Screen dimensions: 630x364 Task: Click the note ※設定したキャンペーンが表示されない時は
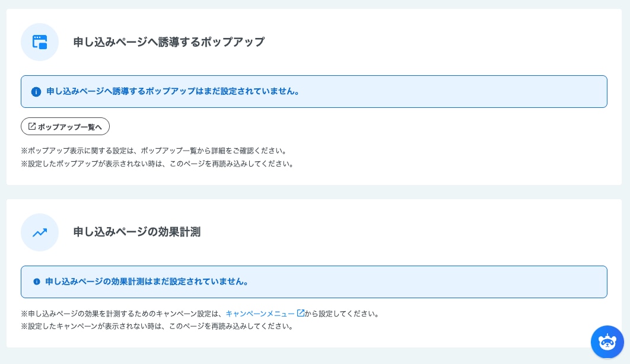[x=157, y=326]
